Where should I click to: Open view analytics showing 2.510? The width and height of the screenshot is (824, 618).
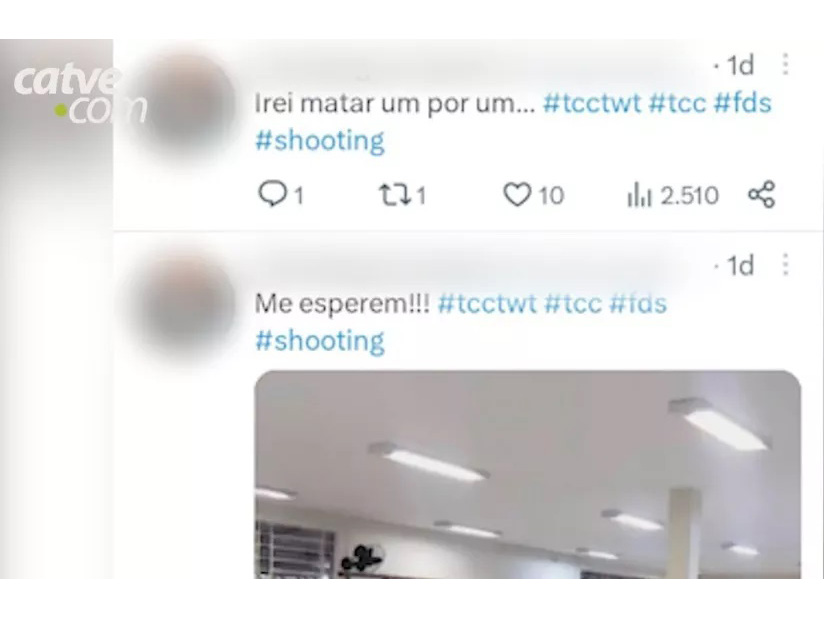point(673,195)
